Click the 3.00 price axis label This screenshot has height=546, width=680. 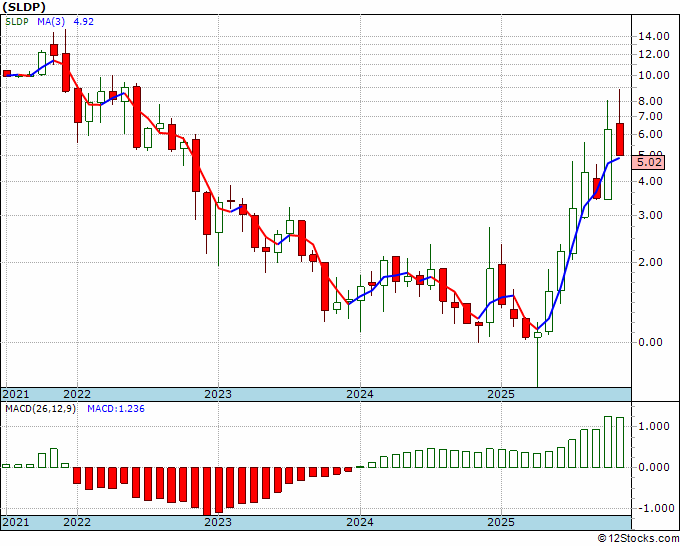tap(651, 216)
